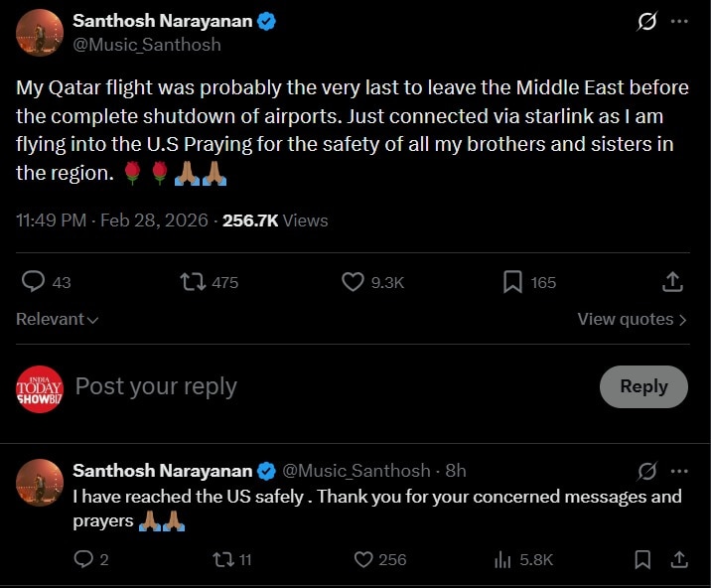
Task: Bookmark the main post with 165 saves
Action: point(512,282)
